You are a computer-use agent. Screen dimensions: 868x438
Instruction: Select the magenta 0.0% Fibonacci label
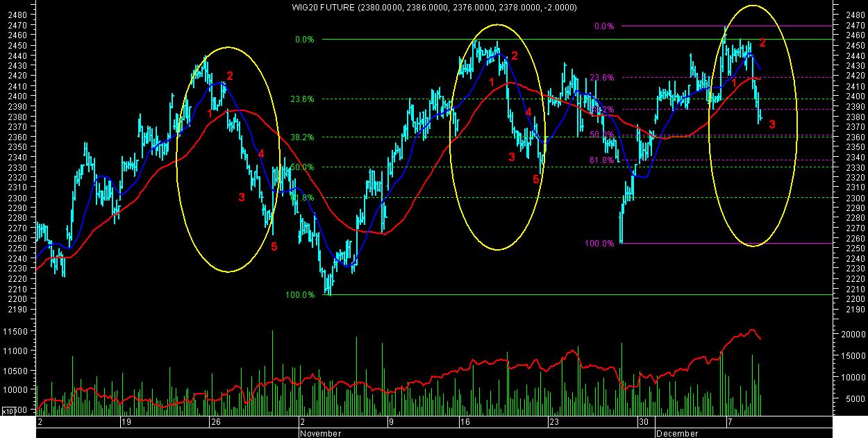[x=604, y=26]
